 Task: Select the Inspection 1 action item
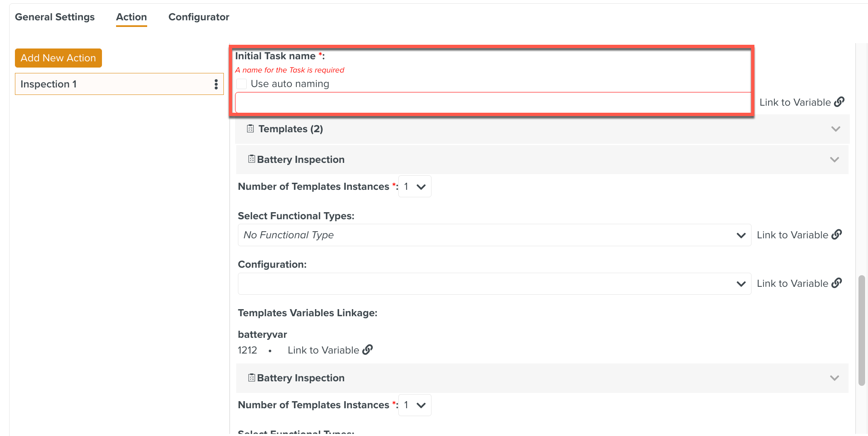(x=112, y=84)
